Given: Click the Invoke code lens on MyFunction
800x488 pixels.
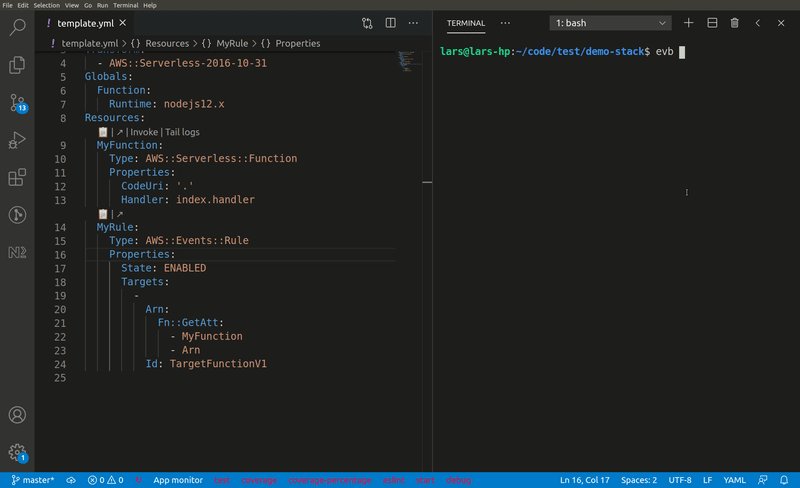Looking at the screenshot, I should click(x=144, y=132).
